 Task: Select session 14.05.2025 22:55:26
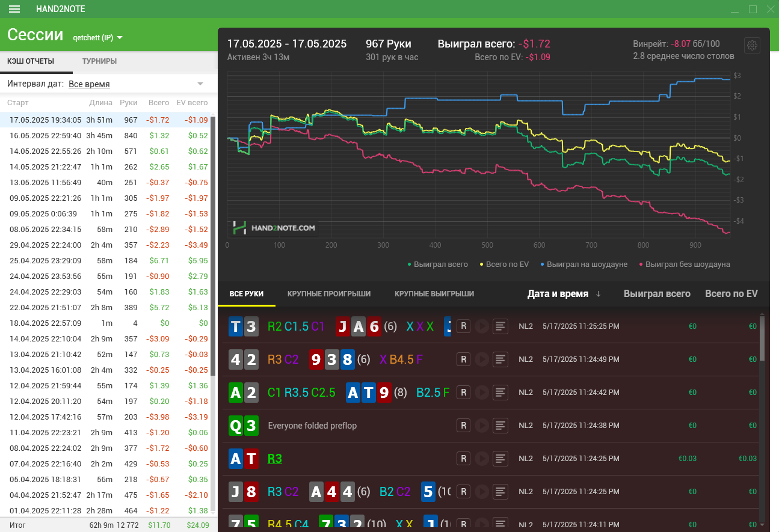pos(105,151)
